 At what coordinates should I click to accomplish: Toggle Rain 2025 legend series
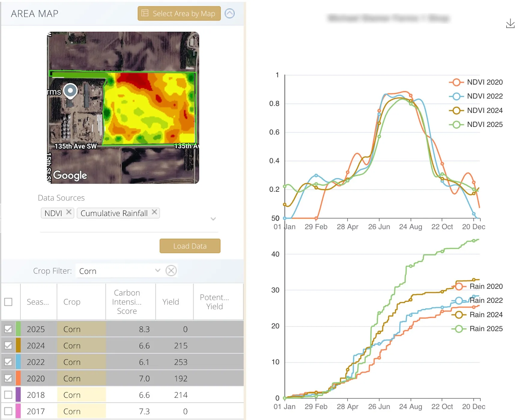[477, 329]
